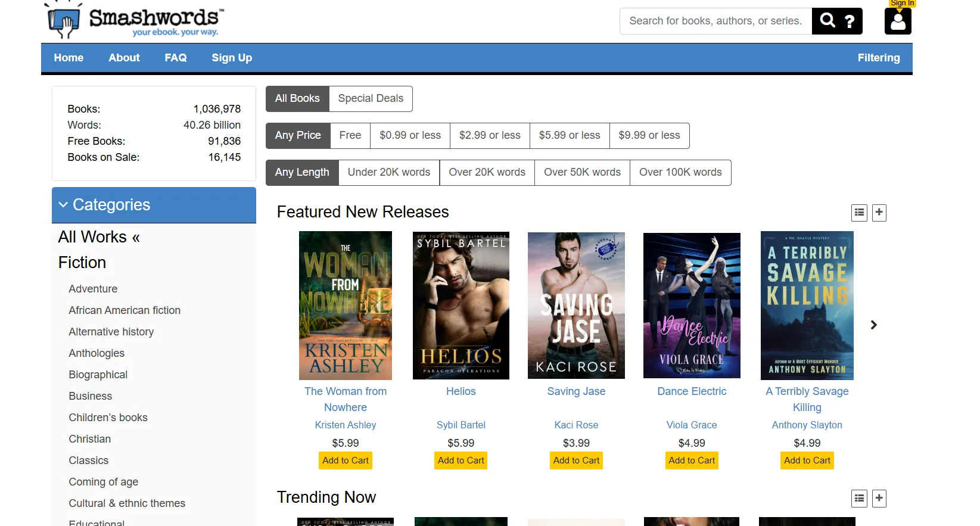This screenshot has width=980, height=526.
Task: Filter by Free books
Action: (x=350, y=136)
